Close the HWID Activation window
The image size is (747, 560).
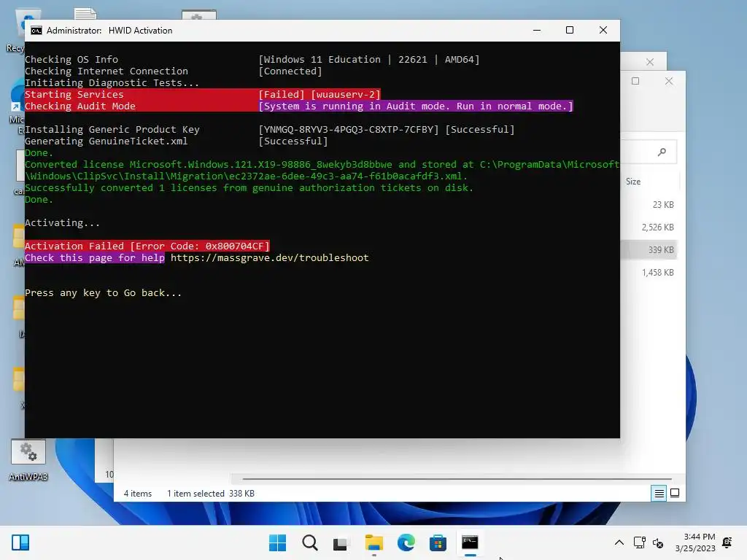[603, 30]
